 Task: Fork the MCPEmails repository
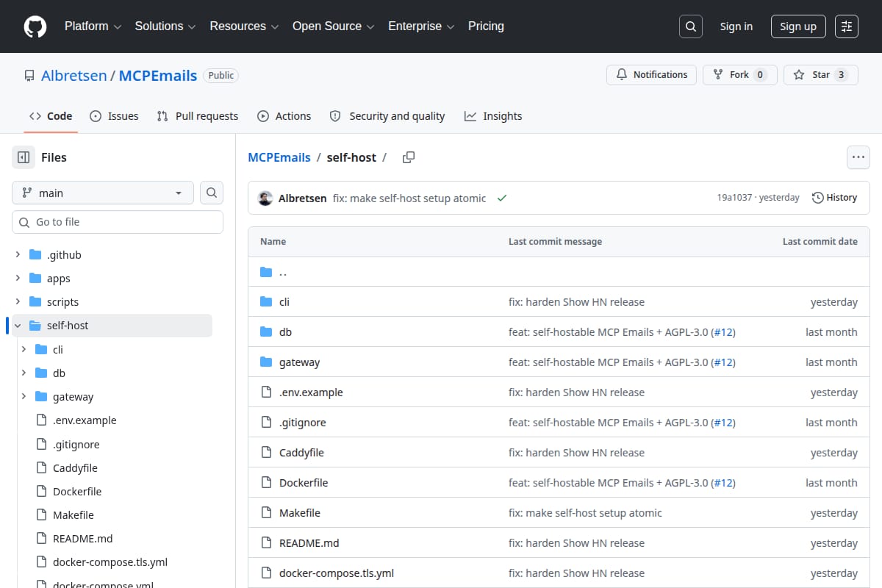pyautogui.click(x=740, y=75)
